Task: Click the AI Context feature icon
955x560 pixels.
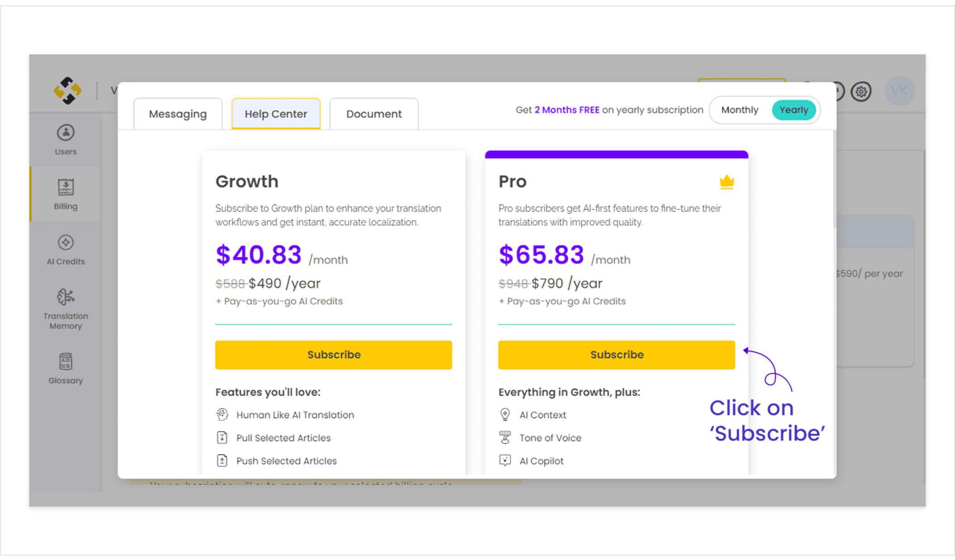Action: [x=505, y=415]
